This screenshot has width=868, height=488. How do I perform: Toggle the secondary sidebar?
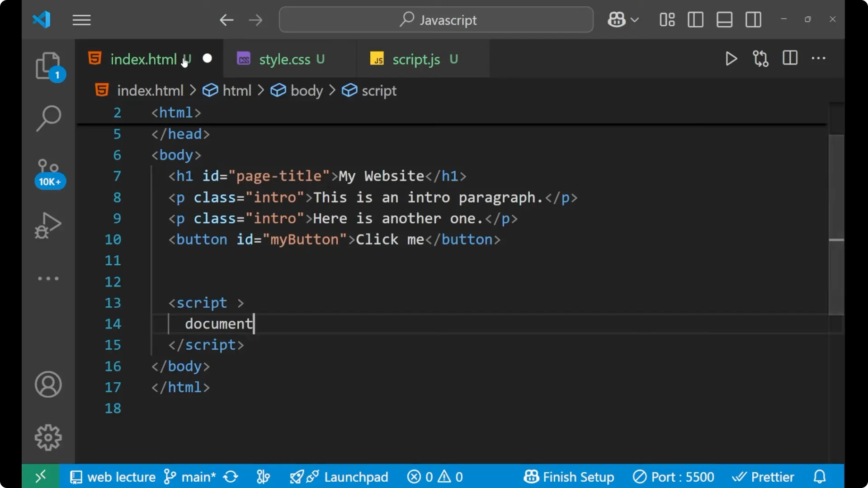pos(753,19)
